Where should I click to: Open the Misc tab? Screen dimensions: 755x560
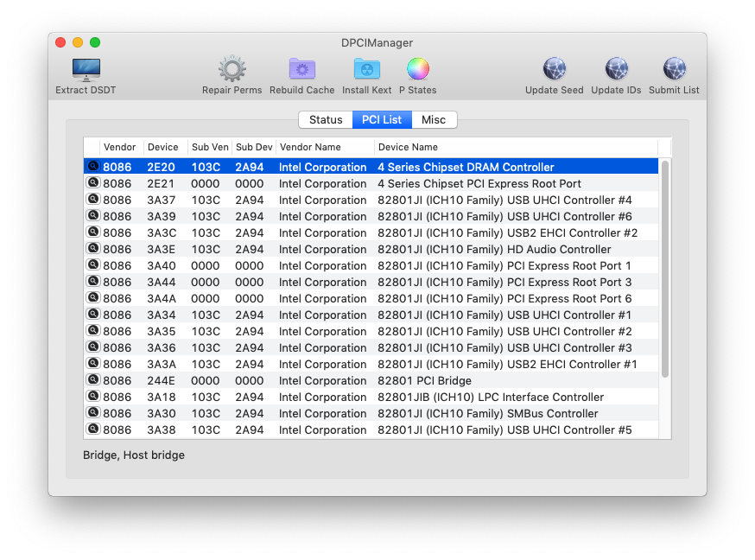[x=433, y=119]
